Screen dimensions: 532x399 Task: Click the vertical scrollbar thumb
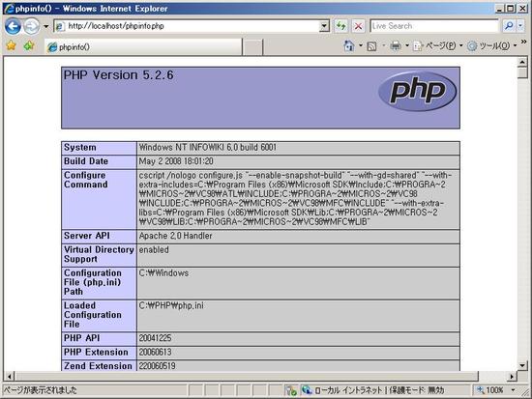(522, 72)
